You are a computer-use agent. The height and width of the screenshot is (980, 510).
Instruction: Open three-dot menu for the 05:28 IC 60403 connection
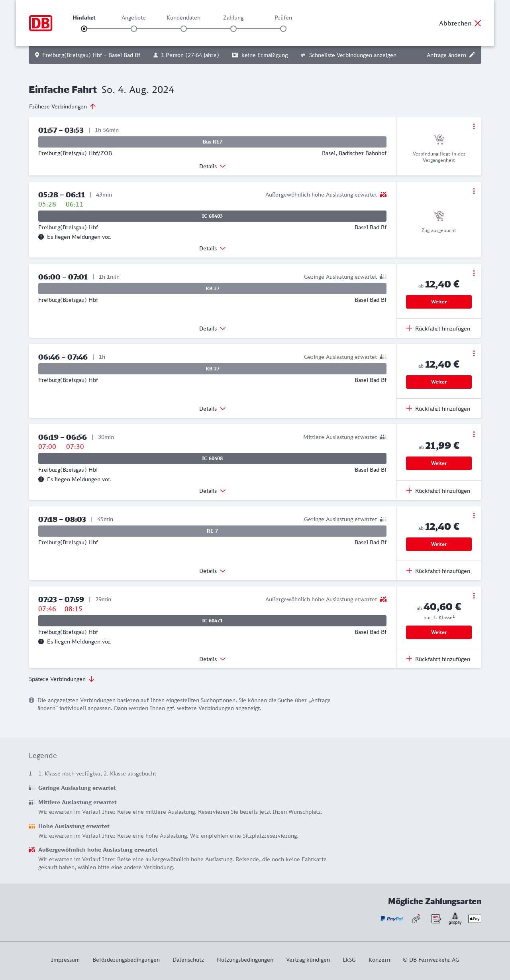tap(474, 191)
